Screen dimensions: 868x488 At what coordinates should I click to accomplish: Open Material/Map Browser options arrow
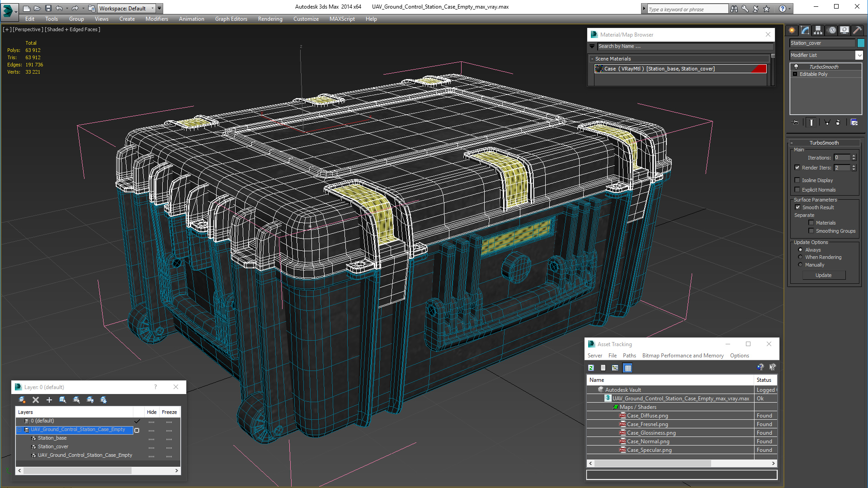tap(592, 46)
